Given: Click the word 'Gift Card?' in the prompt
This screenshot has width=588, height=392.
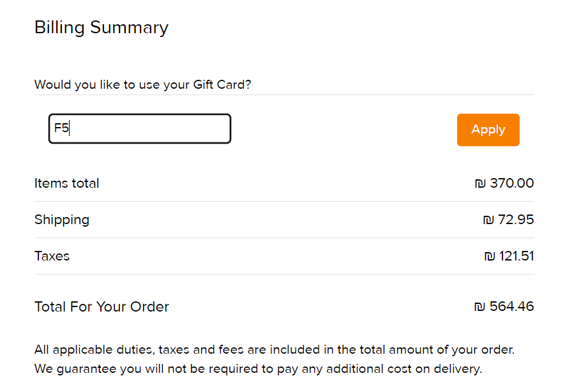Looking at the screenshot, I should click(x=222, y=84).
